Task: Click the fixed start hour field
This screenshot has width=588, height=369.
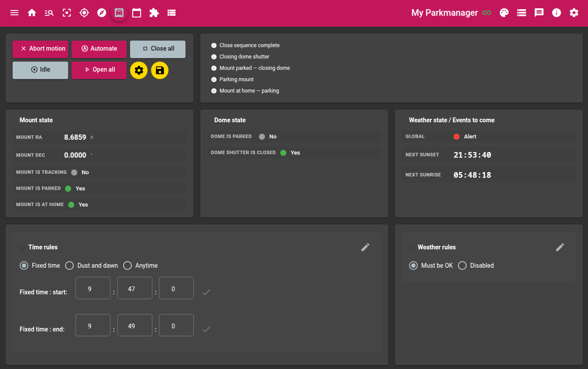Action: [93, 288]
